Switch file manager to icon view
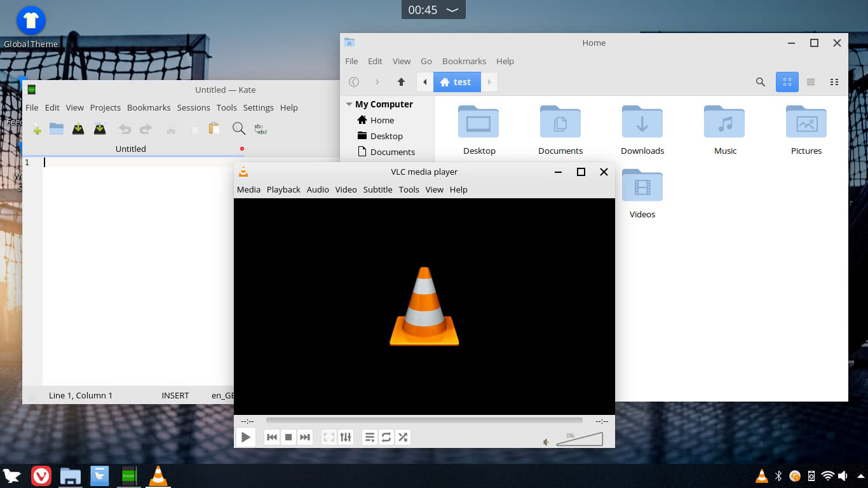Image resolution: width=868 pixels, height=488 pixels. [x=787, y=82]
